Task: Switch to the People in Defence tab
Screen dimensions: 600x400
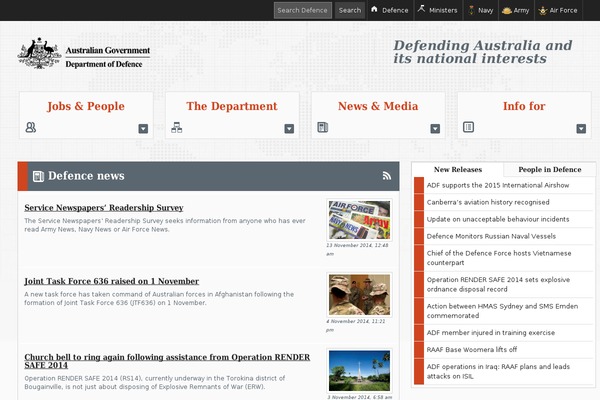Action: (x=549, y=170)
